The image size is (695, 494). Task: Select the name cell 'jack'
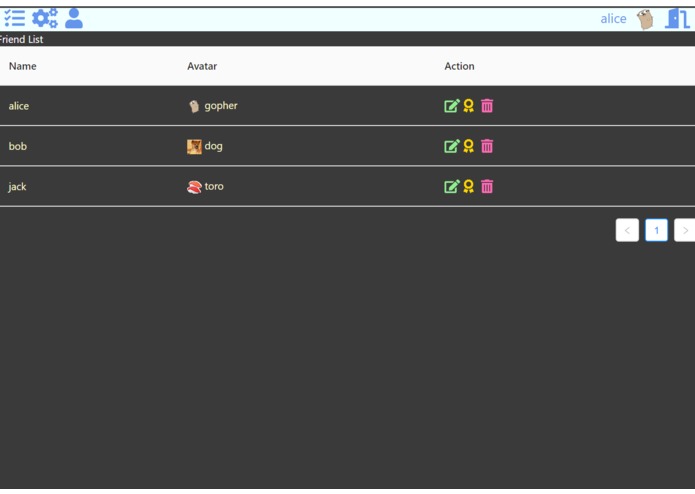(17, 187)
